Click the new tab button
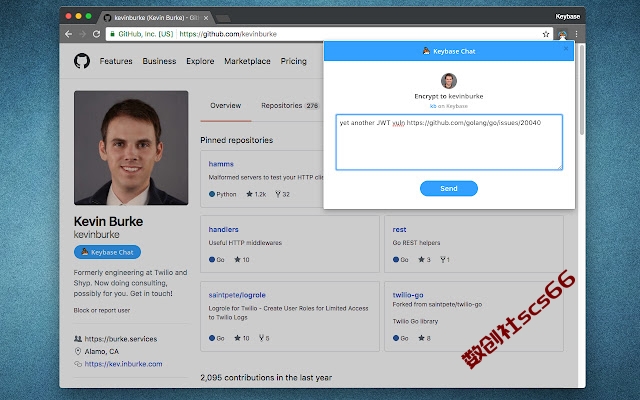The image size is (640, 400). point(223,19)
